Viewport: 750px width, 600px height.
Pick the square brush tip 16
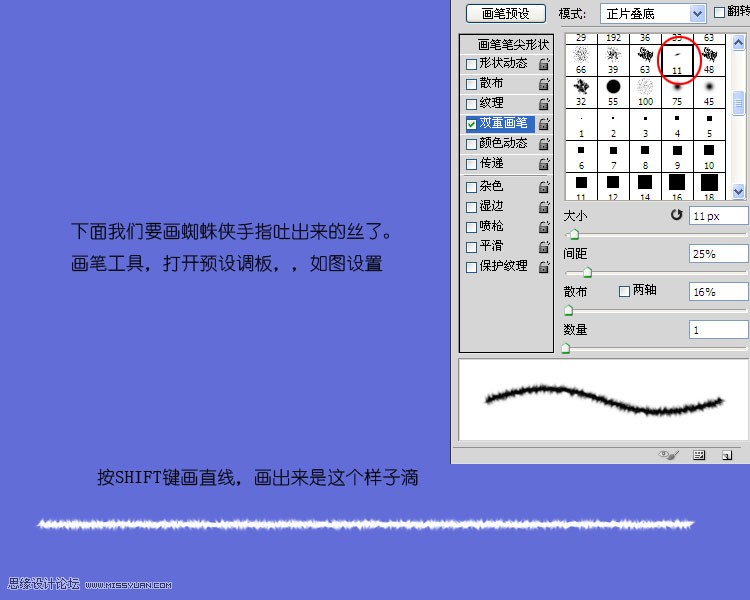[x=677, y=187]
